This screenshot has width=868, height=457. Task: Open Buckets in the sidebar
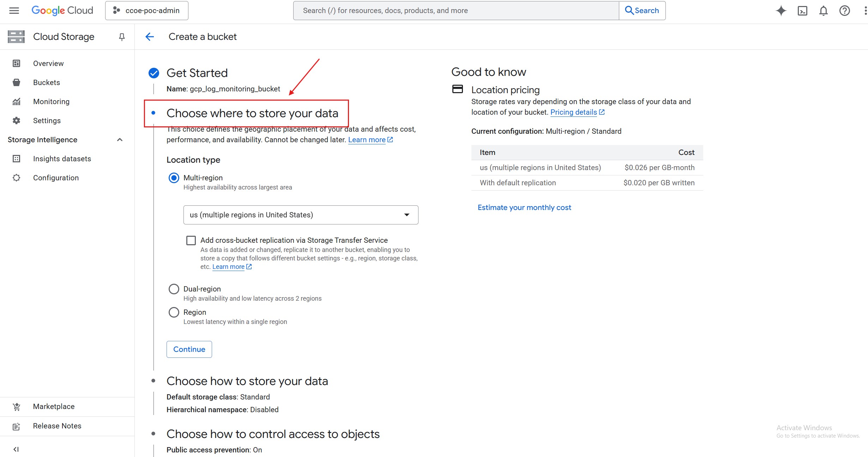coord(47,83)
